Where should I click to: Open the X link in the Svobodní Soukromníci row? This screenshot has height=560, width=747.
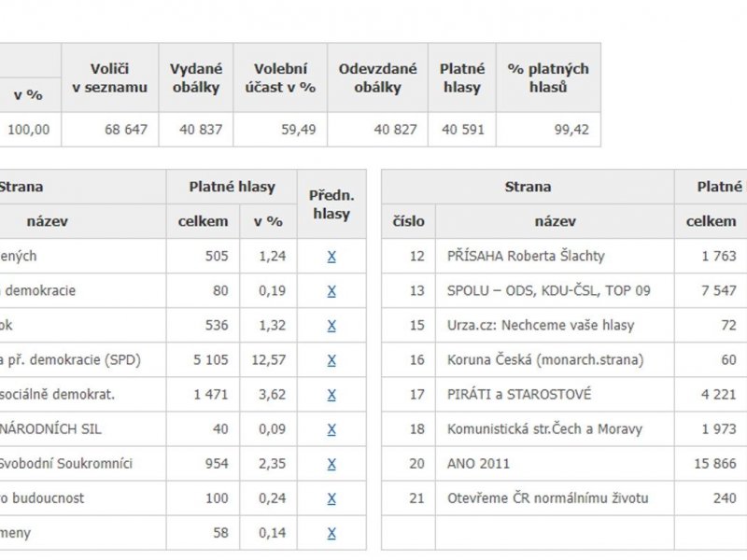[x=331, y=464]
